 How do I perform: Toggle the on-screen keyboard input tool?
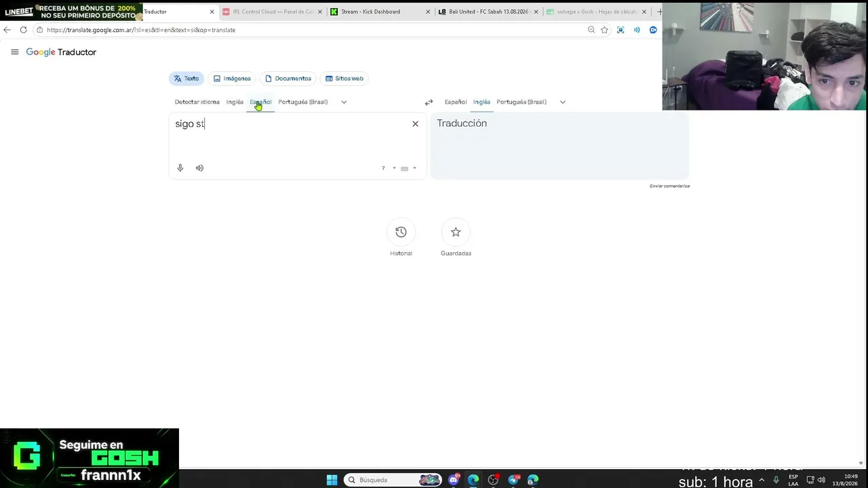pyautogui.click(x=404, y=169)
